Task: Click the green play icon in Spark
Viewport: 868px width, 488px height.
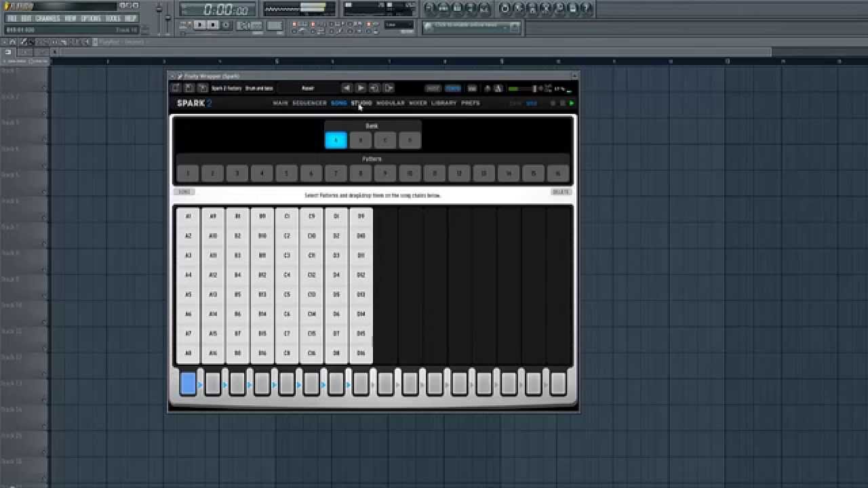Action: click(572, 103)
